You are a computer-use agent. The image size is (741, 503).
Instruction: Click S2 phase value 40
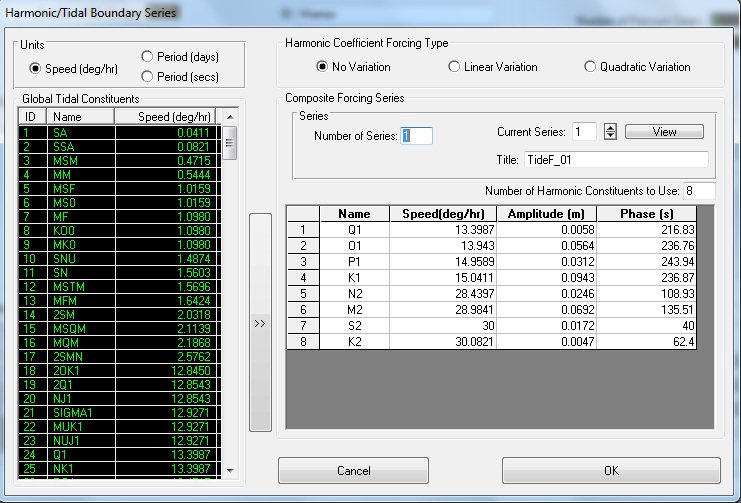(646, 326)
